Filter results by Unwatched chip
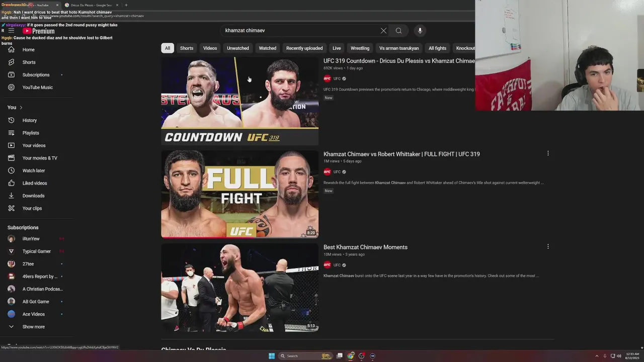 (x=238, y=48)
